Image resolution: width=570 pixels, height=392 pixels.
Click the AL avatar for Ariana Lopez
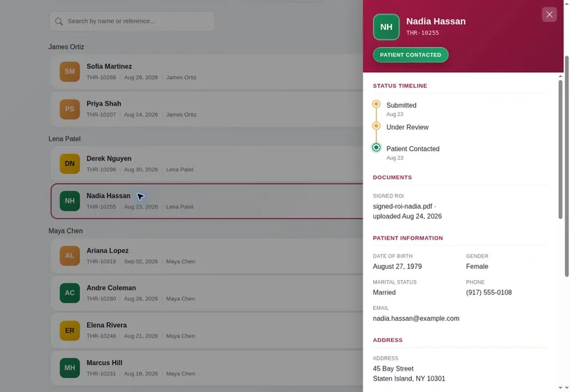coord(70,256)
